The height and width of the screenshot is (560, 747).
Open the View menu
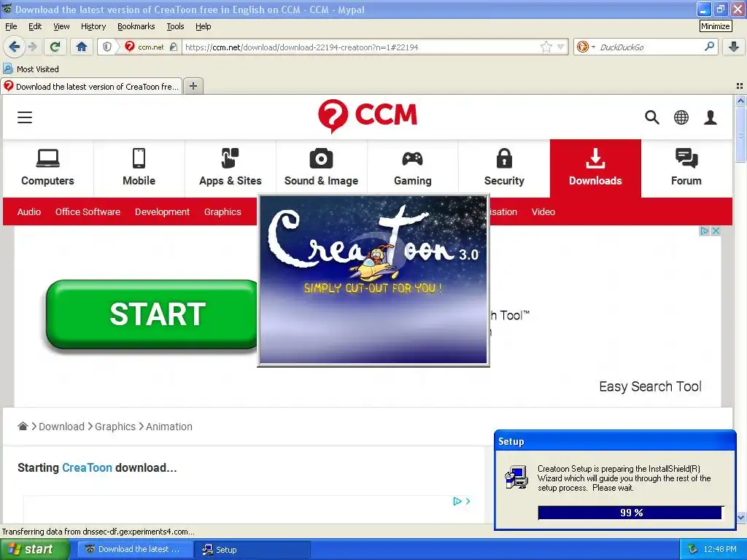pyautogui.click(x=61, y=26)
